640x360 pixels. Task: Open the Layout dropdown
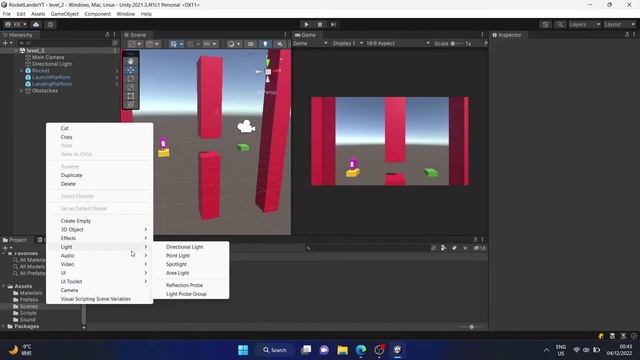pyautogui.click(x=619, y=24)
